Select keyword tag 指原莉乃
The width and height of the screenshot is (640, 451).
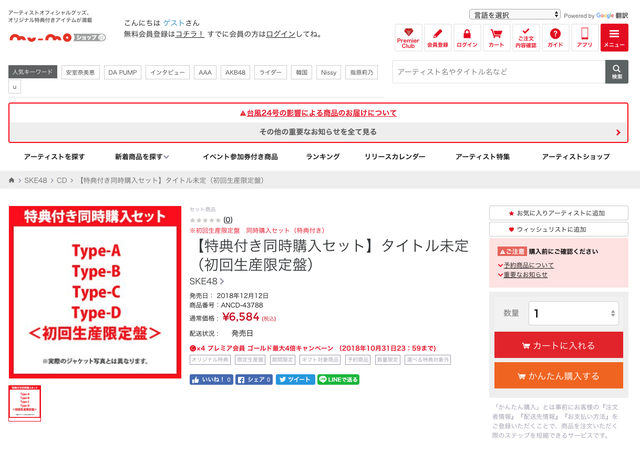(x=362, y=72)
